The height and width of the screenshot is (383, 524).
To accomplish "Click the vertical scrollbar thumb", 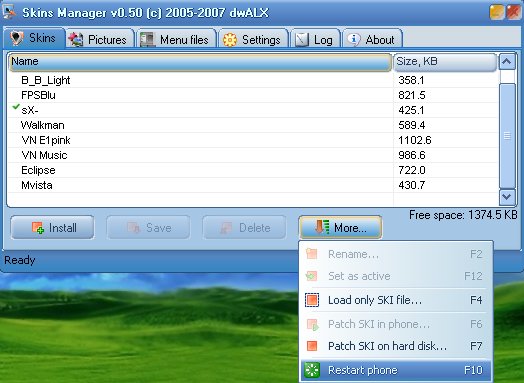I will coord(507,135).
